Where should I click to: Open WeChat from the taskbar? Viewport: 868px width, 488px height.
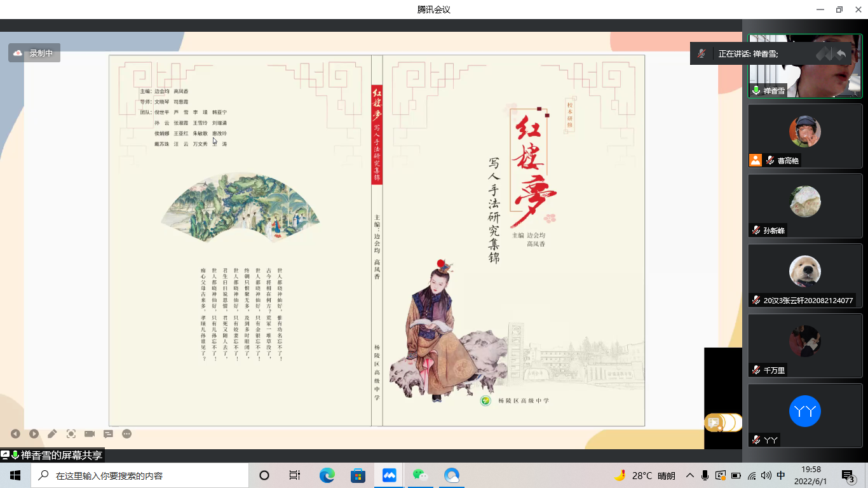pos(420,475)
